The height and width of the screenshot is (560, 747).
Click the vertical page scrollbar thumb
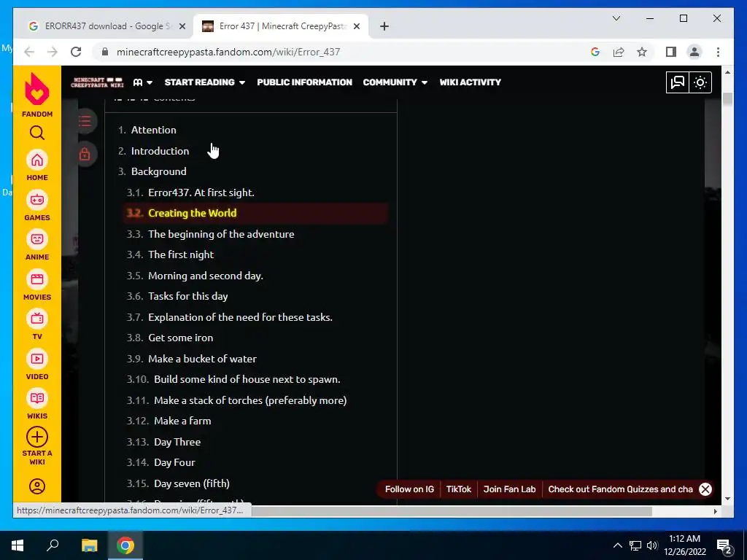(x=727, y=99)
